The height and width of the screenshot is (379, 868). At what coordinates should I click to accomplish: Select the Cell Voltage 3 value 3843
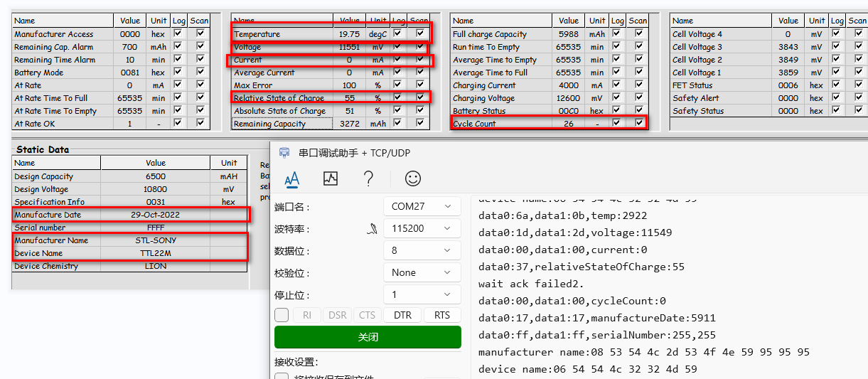click(x=788, y=47)
